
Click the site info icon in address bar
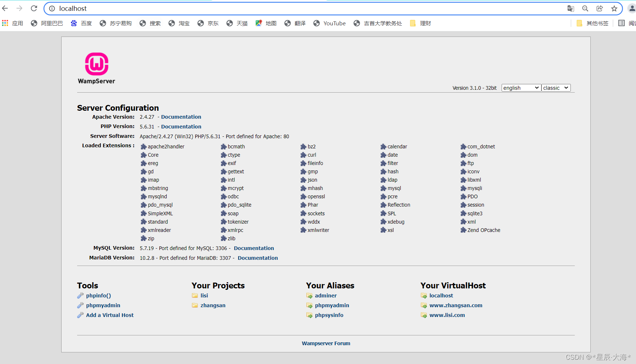[52, 8]
